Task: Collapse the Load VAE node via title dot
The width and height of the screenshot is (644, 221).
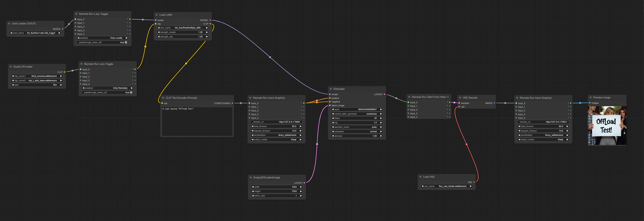Action: point(420,177)
